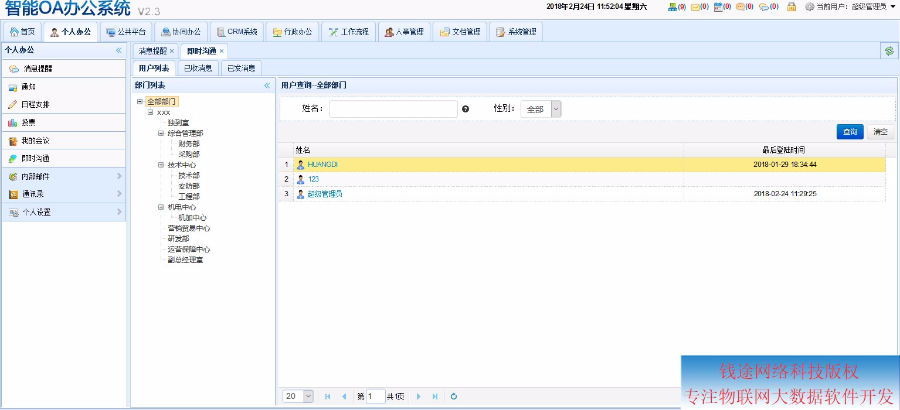Collapse the 个人办公 sidebar panel
The image size is (900, 410).
click(119, 51)
